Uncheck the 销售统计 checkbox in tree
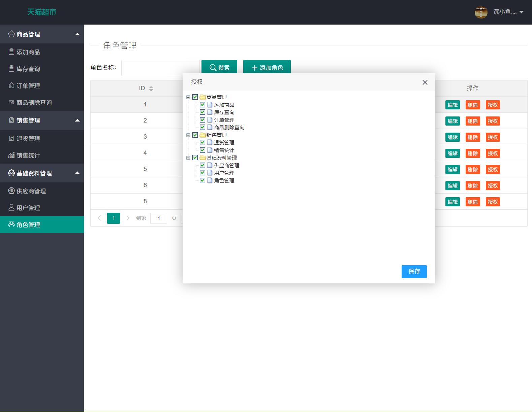 click(202, 150)
